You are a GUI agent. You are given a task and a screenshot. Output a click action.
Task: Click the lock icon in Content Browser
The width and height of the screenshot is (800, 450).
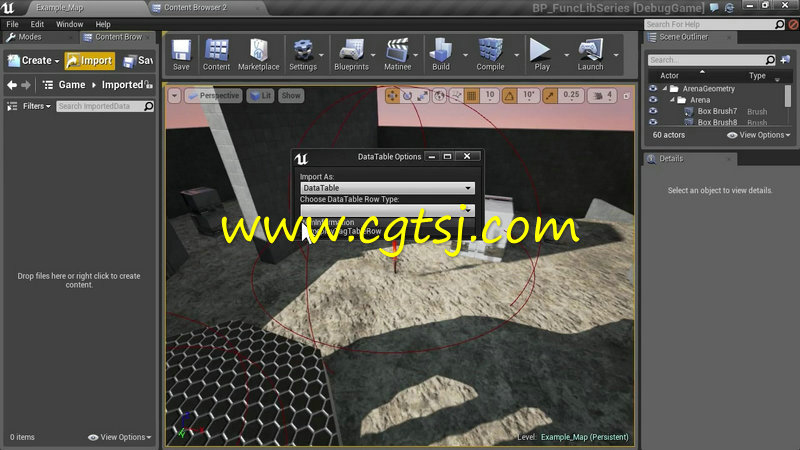[x=148, y=84]
